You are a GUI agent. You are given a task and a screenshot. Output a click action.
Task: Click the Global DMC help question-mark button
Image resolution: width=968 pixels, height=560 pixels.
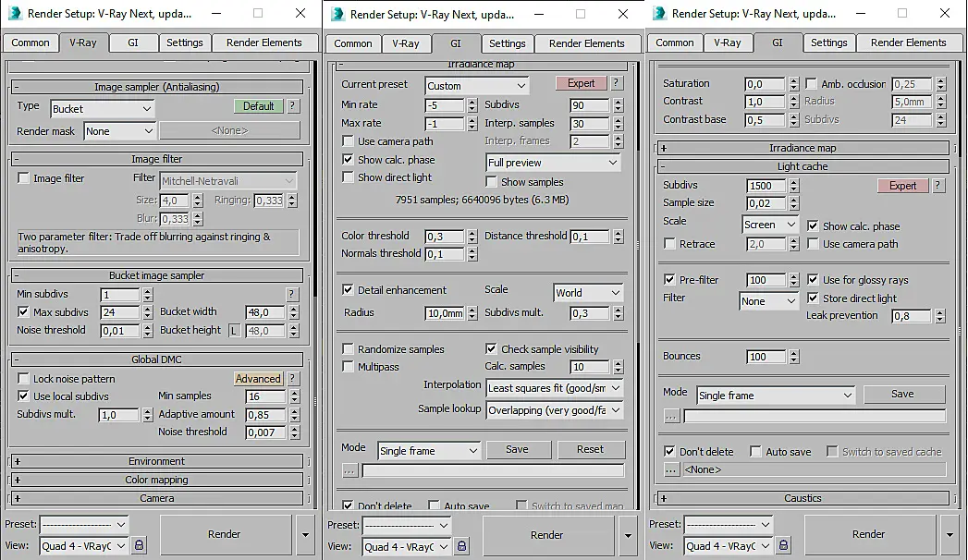(x=293, y=379)
